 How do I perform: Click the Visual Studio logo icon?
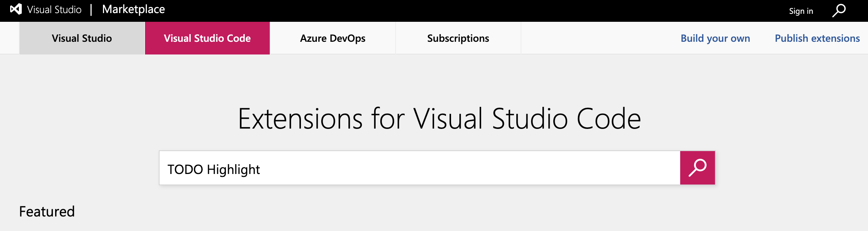16,9
